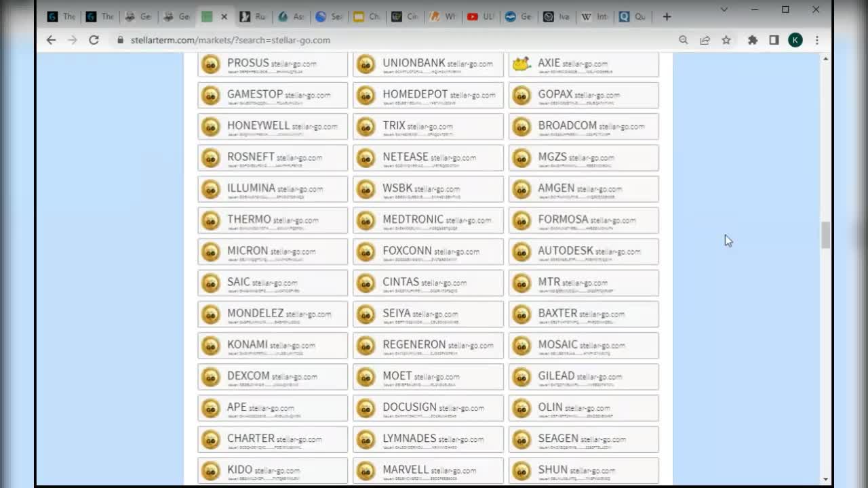Click the GILEAD coin icon
This screenshot has width=868, height=488.
(521, 376)
